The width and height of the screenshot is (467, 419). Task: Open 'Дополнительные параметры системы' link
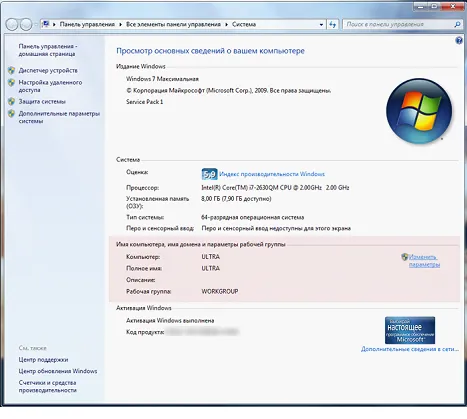click(x=59, y=117)
